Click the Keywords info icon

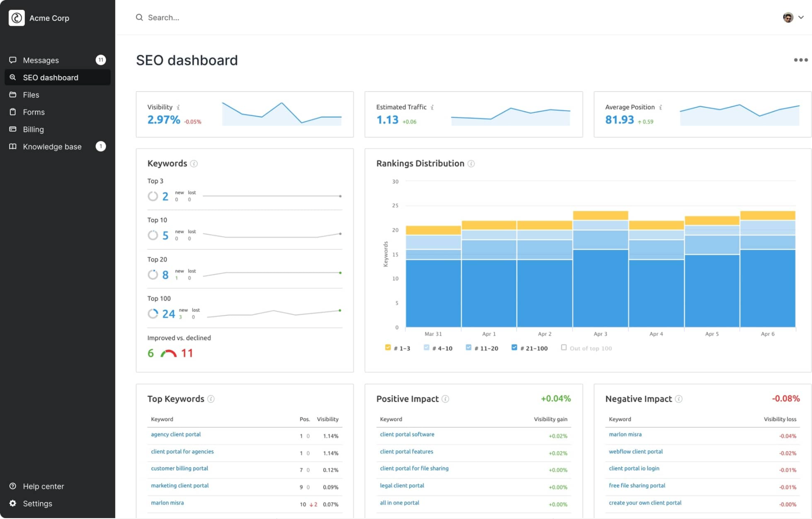coord(194,164)
